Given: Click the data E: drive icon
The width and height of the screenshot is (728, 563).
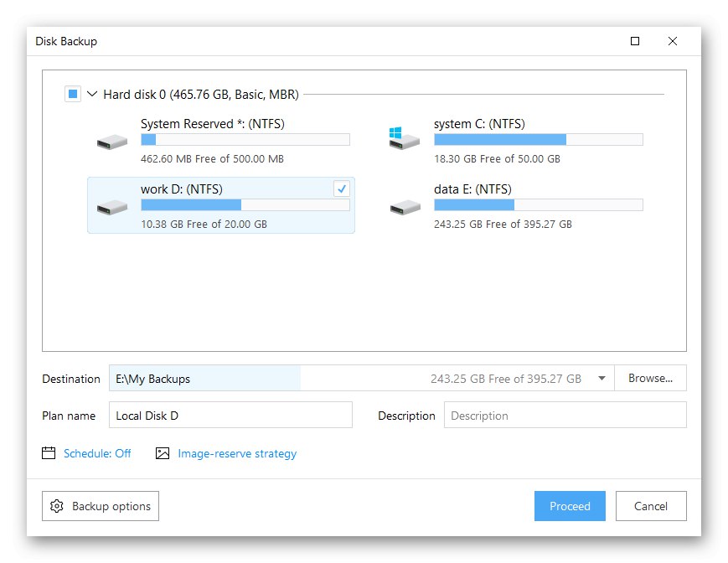Looking at the screenshot, I should point(405,206).
